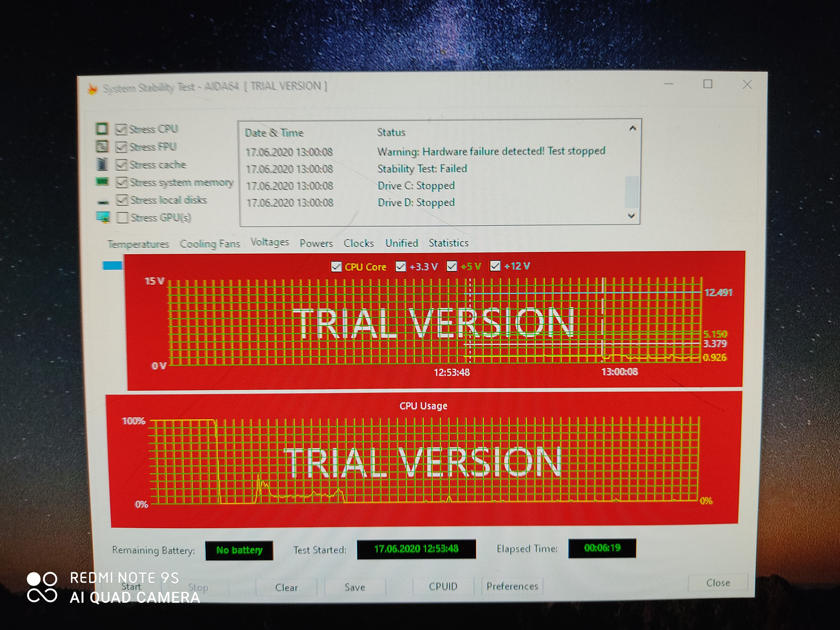Select the Voltages tab

tap(270, 242)
